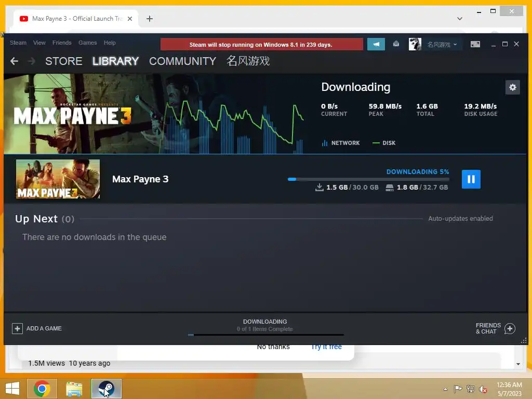532x399 pixels.
Task: Click the Chrome page scroll down arrow
Action: coord(518,364)
